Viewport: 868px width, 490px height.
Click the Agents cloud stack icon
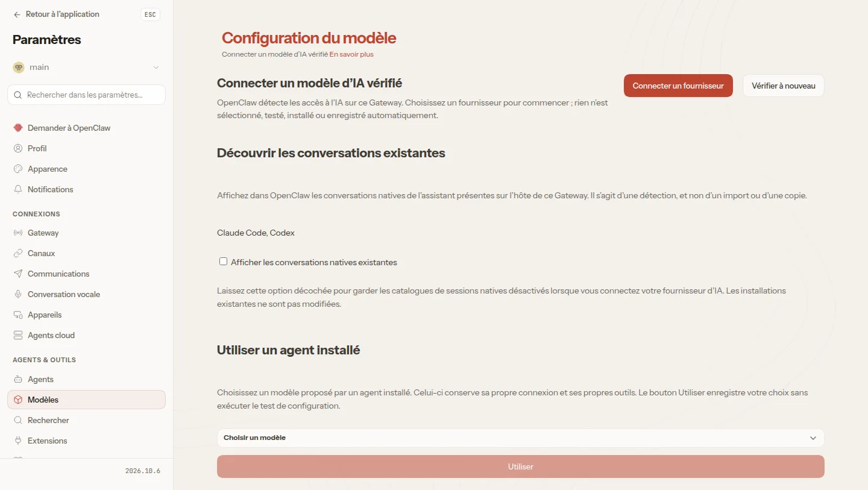[x=18, y=335]
